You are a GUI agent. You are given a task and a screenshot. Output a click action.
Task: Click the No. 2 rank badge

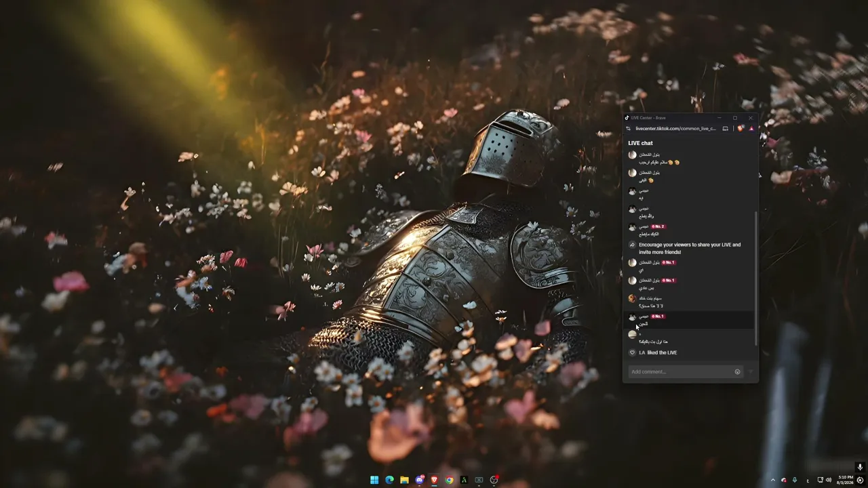(x=658, y=226)
